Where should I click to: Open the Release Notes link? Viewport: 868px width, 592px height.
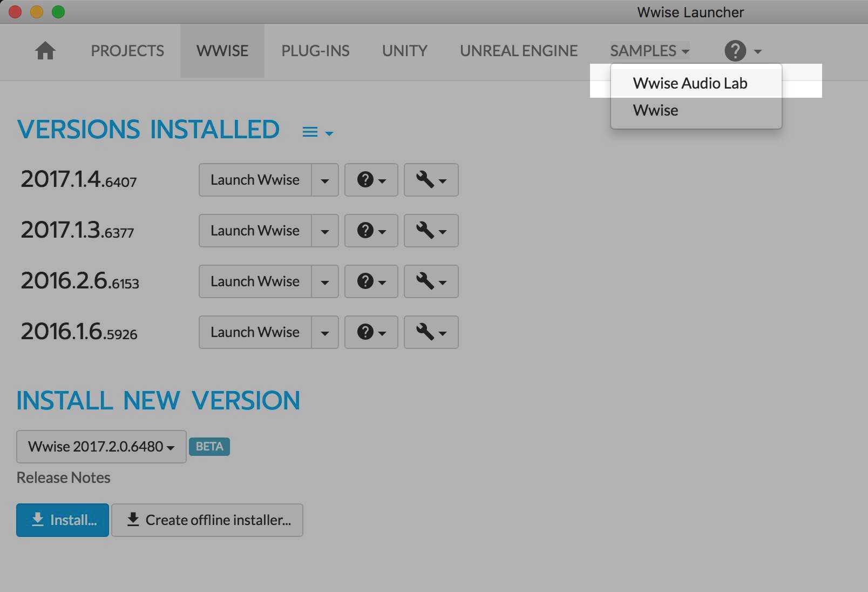(x=64, y=477)
